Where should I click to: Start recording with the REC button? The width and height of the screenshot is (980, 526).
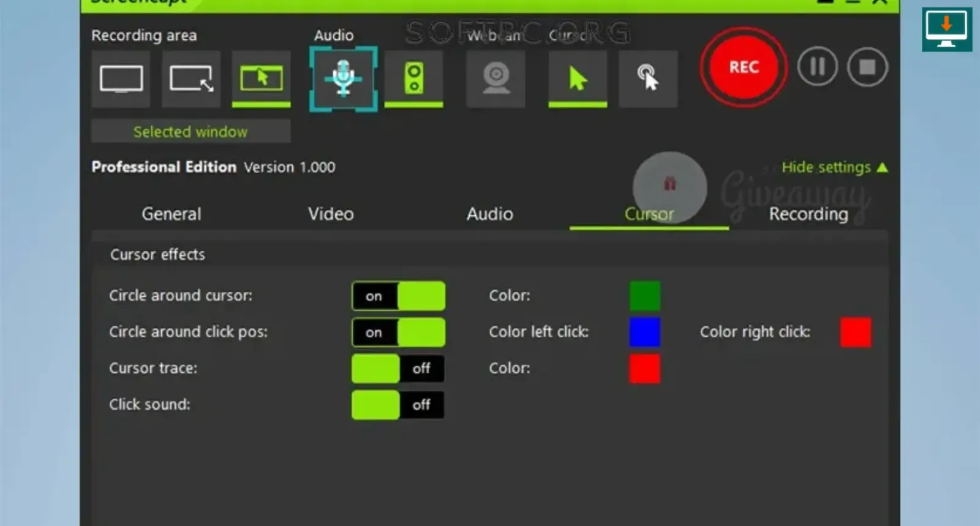click(x=744, y=67)
